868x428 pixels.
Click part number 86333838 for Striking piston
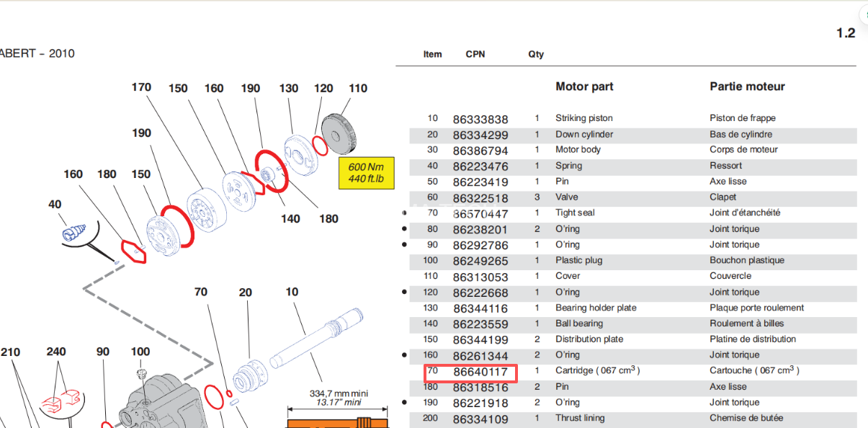[x=480, y=119]
